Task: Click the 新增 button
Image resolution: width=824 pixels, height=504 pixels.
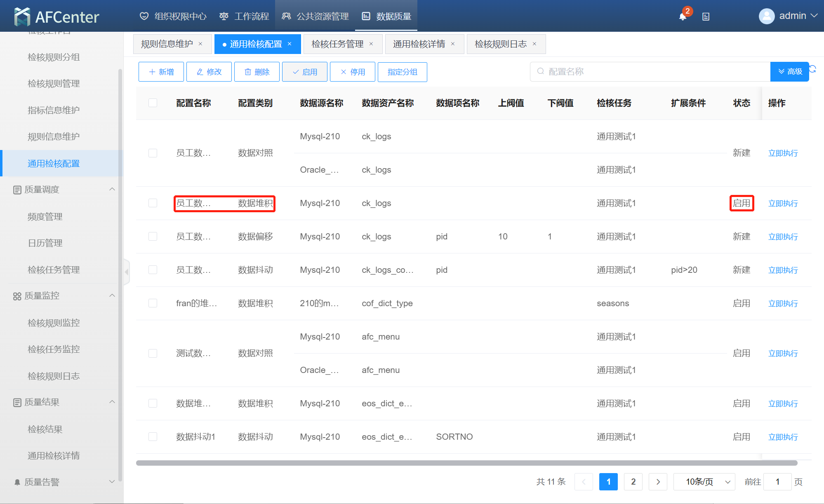Action: click(x=161, y=72)
